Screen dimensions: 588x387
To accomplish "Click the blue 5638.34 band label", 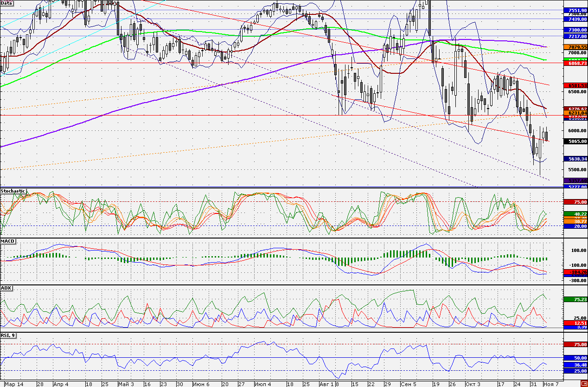I will [575, 159].
